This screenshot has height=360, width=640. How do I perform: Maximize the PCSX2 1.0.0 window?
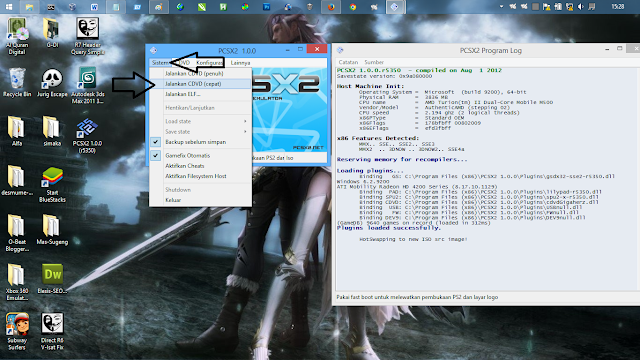[x=300, y=49]
